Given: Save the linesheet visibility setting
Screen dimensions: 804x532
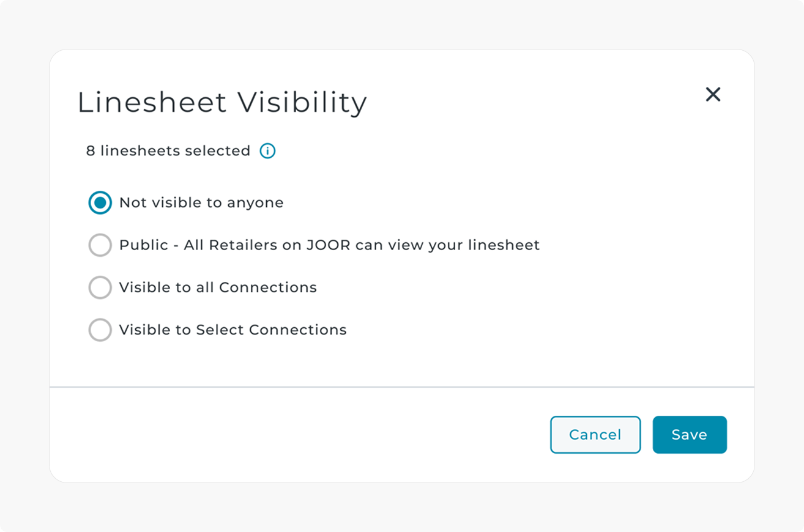Looking at the screenshot, I should [x=689, y=435].
